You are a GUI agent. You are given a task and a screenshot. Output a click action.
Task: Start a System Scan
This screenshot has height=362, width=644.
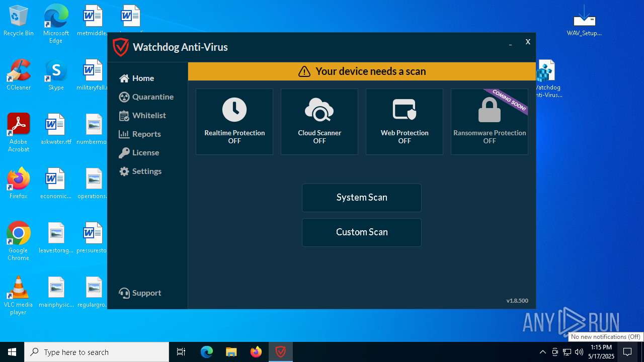362,198
